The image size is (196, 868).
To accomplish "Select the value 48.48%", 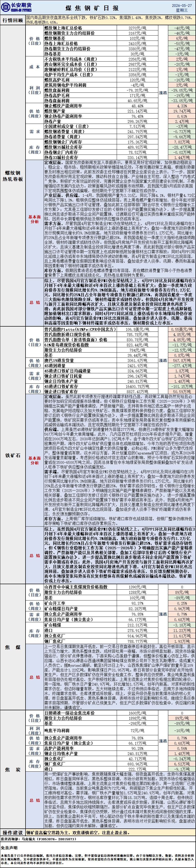I will (138, 106).
